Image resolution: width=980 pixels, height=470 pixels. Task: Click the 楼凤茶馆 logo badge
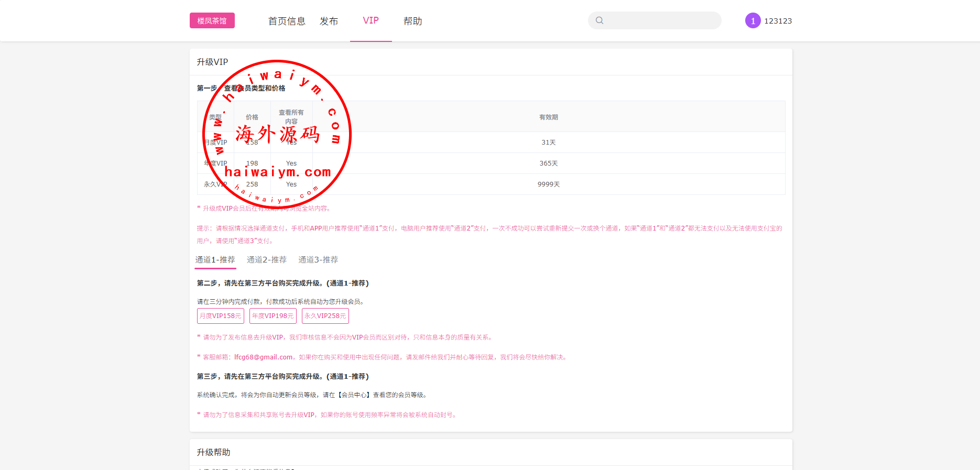click(x=212, y=20)
